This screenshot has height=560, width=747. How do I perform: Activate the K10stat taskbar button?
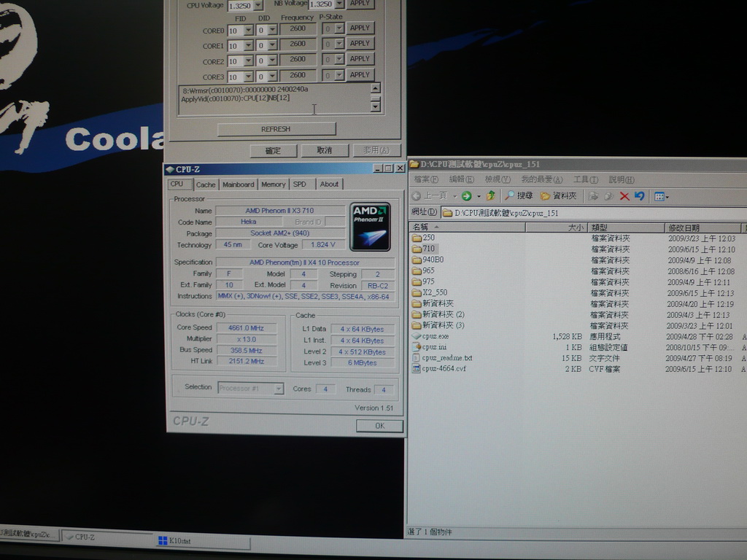click(x=204, y=541)
